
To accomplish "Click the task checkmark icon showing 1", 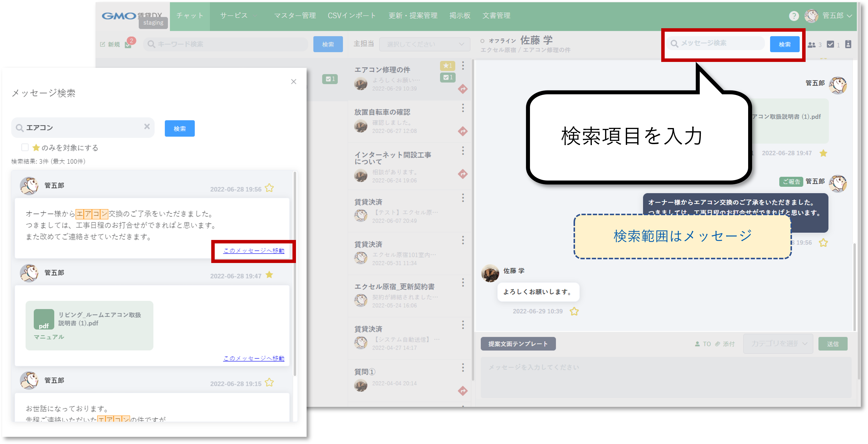I will point(831,44).
